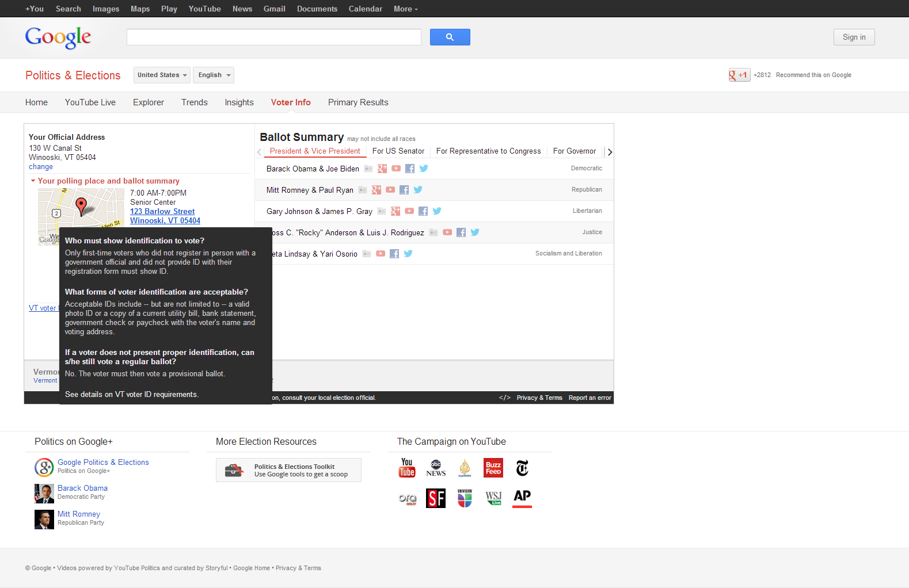909x588 pixels.
Task: Collapse Your polling place and ballot summary
Action: click(x=105, y=181)
